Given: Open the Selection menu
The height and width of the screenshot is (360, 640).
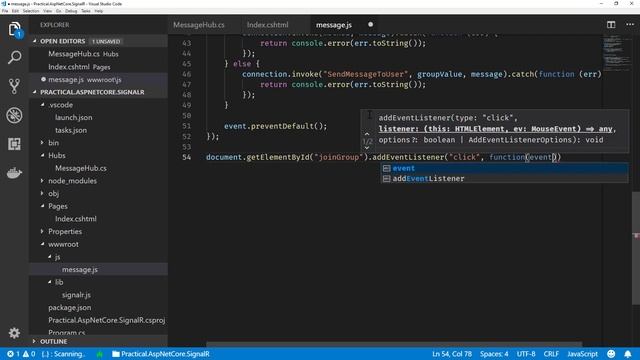Looking at the screenshot, I should (x=31, y=11).
